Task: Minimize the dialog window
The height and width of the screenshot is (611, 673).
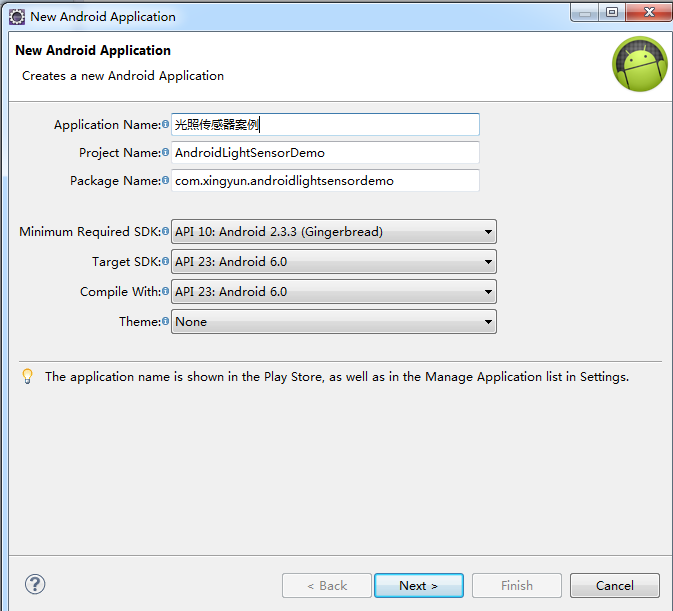Action: click(x=585, y=12)
